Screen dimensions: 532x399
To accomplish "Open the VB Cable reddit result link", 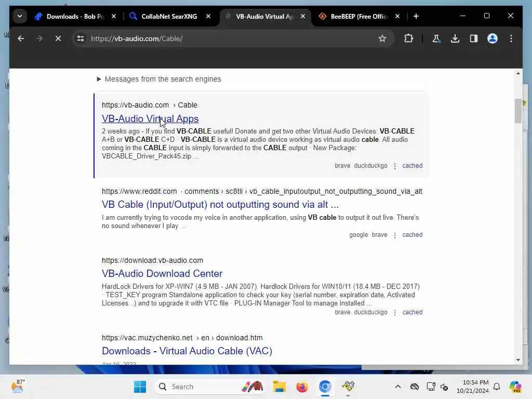I will point(220,205).
